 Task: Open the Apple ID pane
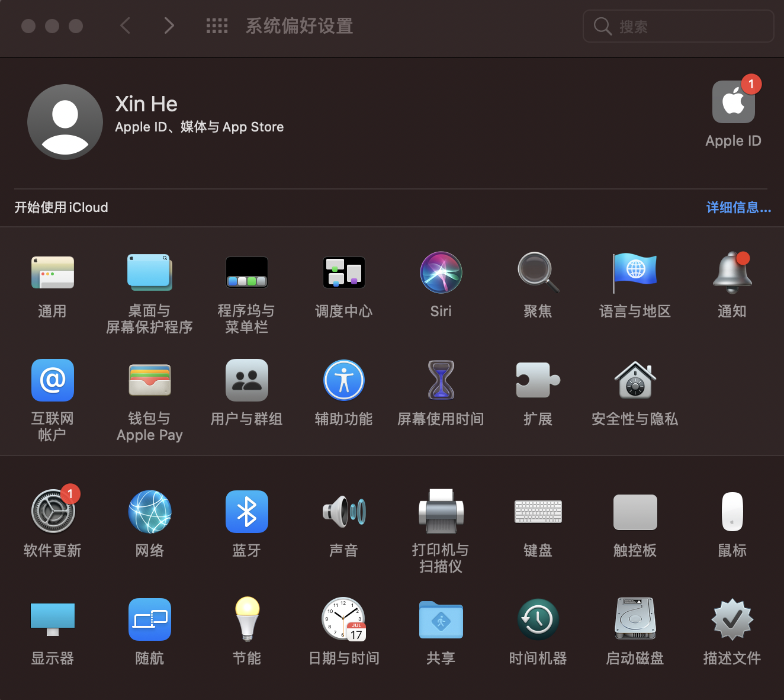pos(734,102)
